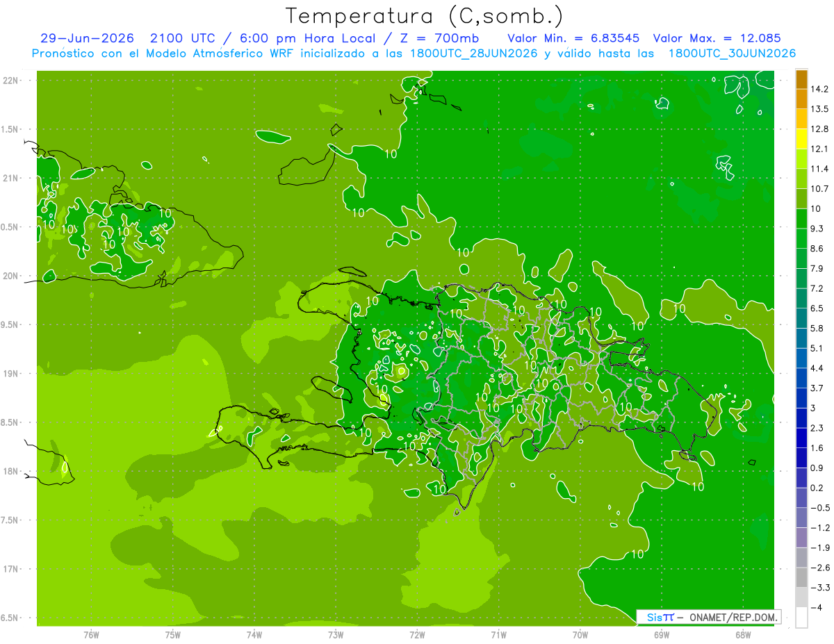Click the grey colorbar swatch between -3.3 and -2.6
The width and height of the screenshot is (834, 644).
pos(801,577)
